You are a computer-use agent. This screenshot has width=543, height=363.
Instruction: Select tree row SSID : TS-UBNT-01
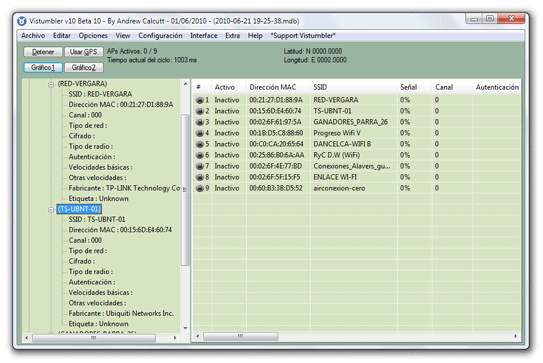pos(97,220)
